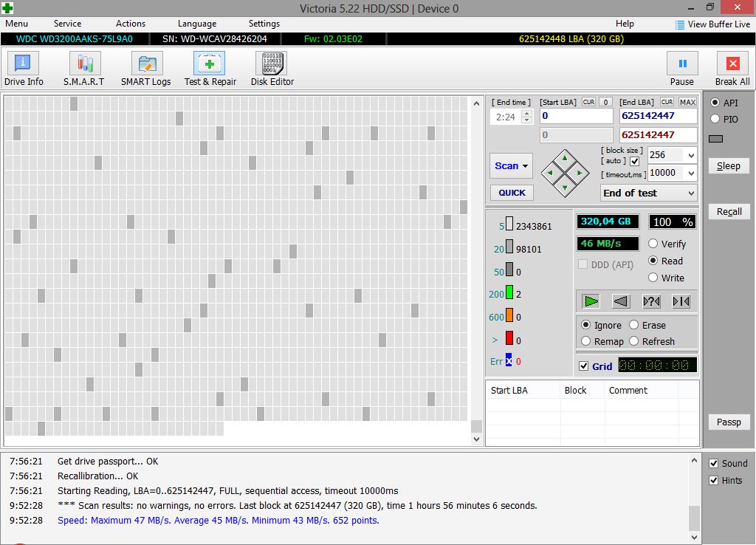Select the random scan mode button

pyautogui.click(x=651, y=301)
